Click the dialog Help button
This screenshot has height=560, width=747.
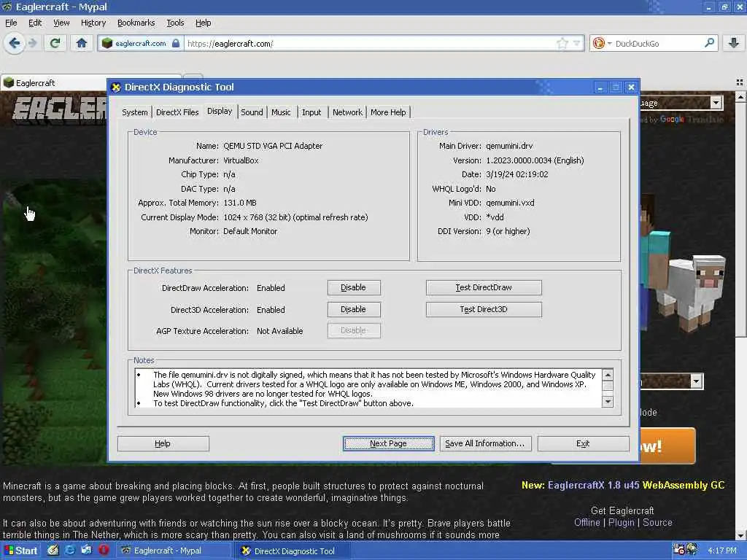coord(163,443)
